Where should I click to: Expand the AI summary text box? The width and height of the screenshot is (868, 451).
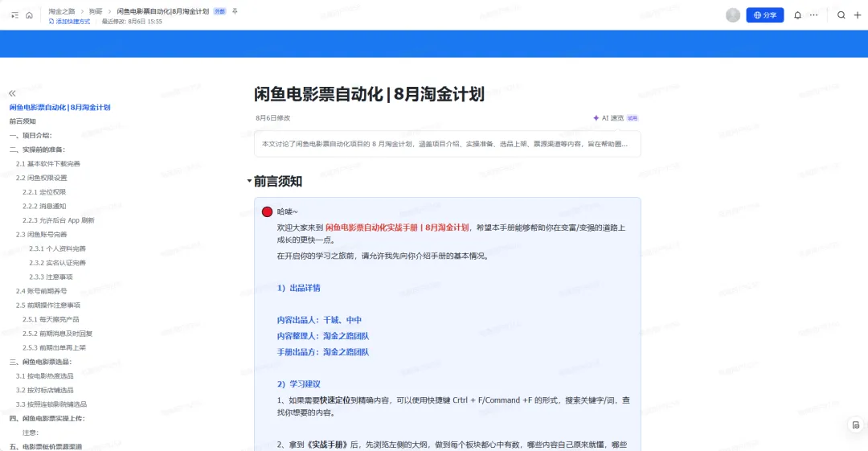pyautogui.click(x=448, y=144)
